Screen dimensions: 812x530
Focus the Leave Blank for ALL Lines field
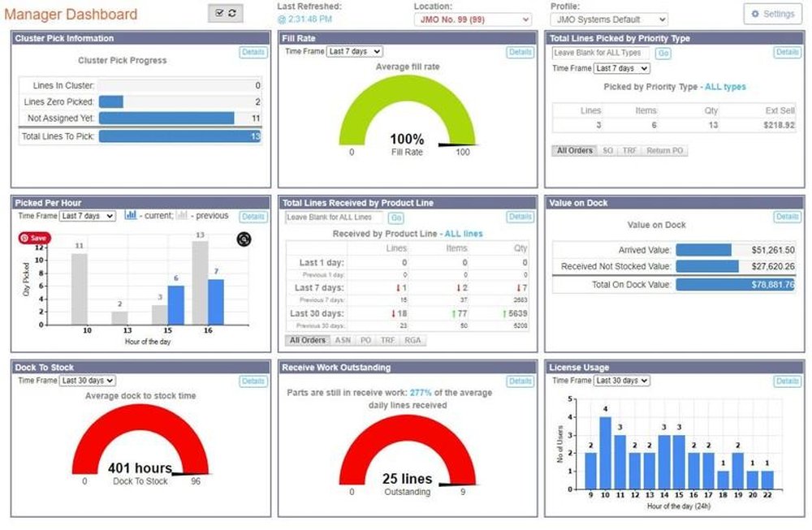point(334,218)
